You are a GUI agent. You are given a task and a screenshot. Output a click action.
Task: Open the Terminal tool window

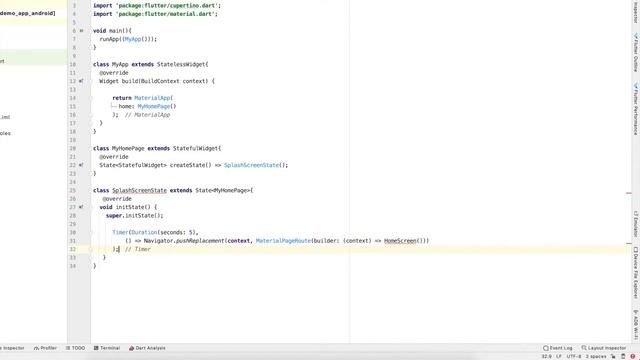(107, 348)
